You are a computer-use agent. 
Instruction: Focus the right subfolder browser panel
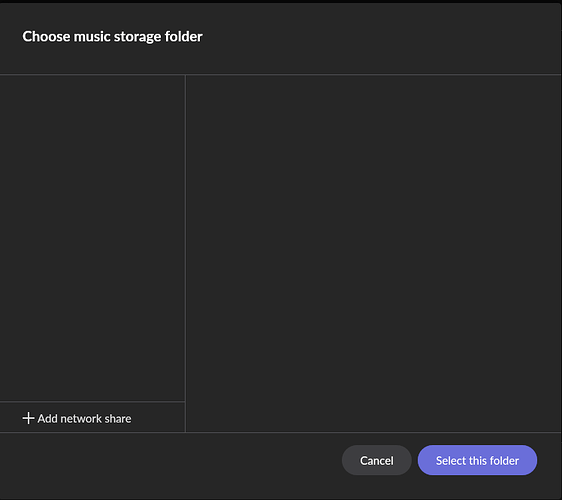(373, 253)
